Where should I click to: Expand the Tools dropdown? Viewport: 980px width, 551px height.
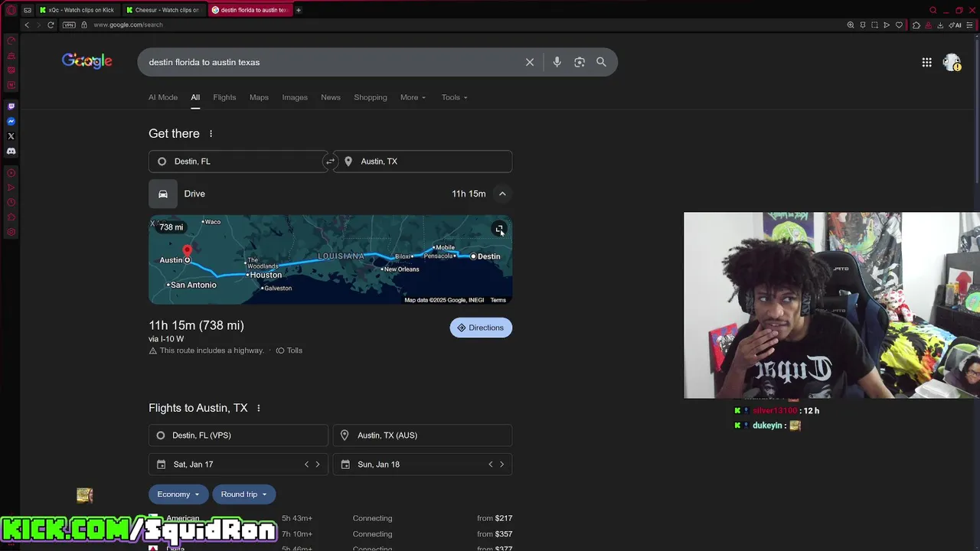[454, 97]
